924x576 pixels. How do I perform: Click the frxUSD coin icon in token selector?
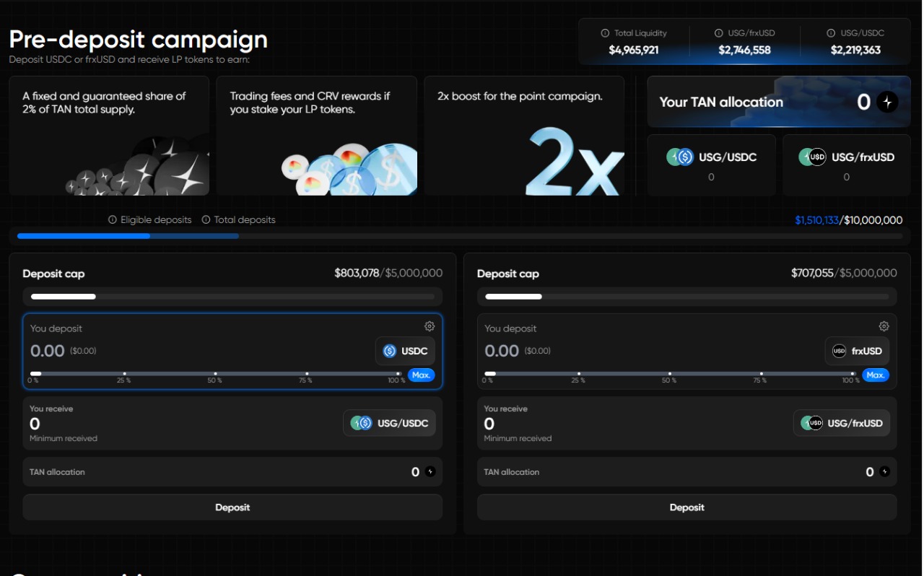[x=839, y=351]
